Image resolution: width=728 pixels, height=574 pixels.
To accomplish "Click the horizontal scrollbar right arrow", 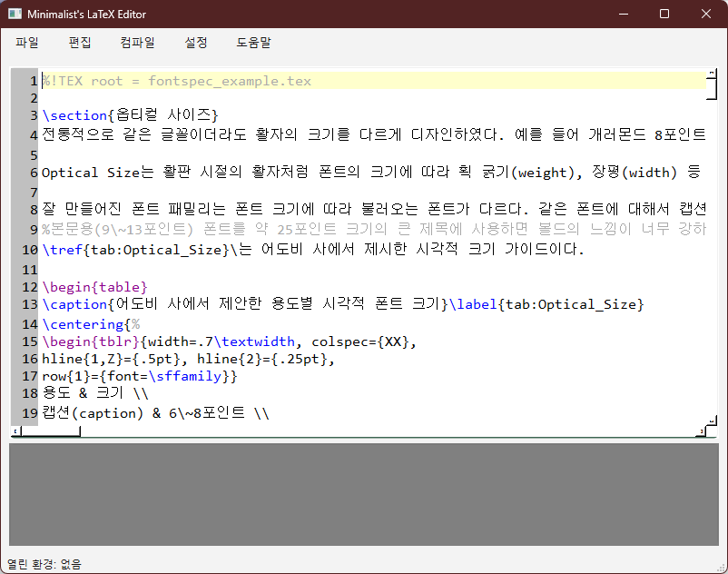I will pyautogui.click(x=701, y=431).
